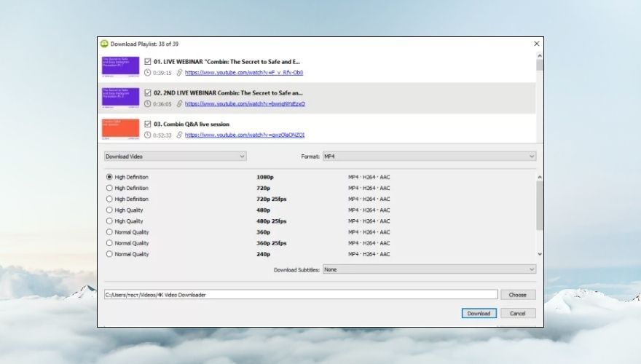Screen dimensions: 641x364
Task: Click the Download button
Action: (479, 313)
